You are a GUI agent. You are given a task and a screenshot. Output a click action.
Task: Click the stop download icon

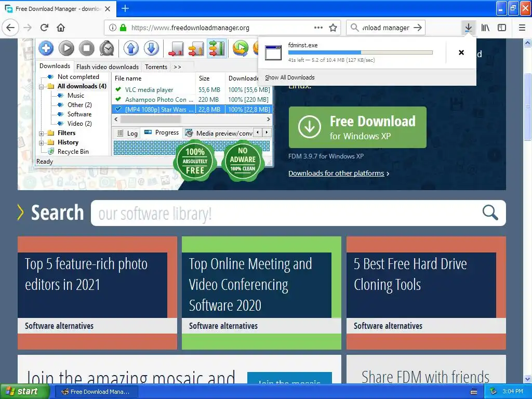click(x=87, y=48)
